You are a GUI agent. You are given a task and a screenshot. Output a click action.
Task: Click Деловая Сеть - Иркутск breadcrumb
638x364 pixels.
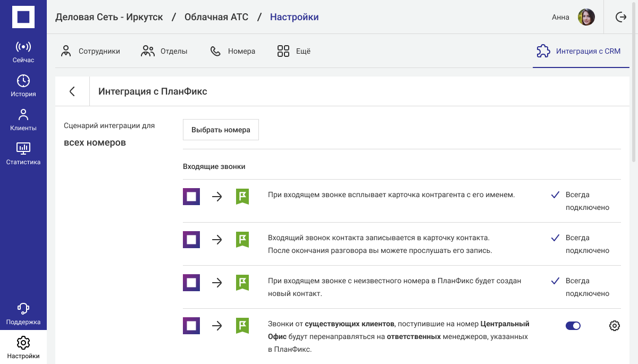coord(109,17)
